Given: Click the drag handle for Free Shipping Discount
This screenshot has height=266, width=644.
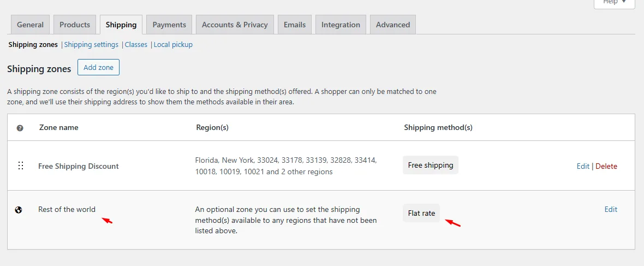Looking at the screenshot, I should [x=21, y=166].
